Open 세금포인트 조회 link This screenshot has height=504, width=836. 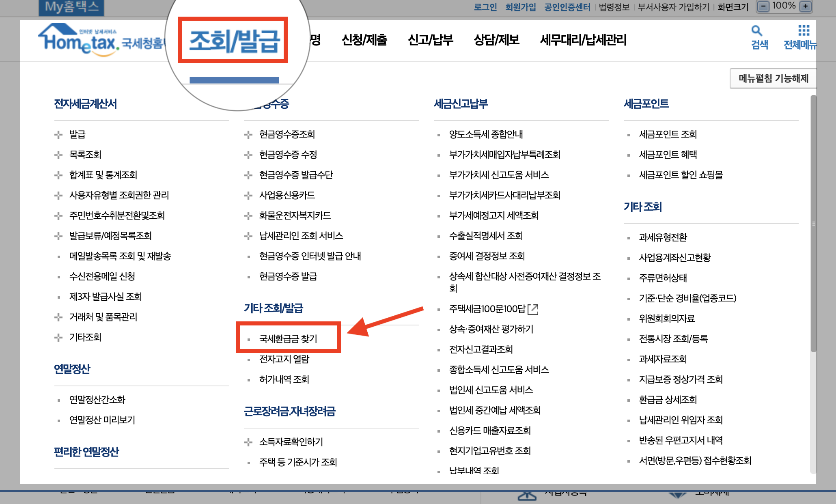[668, 134]
